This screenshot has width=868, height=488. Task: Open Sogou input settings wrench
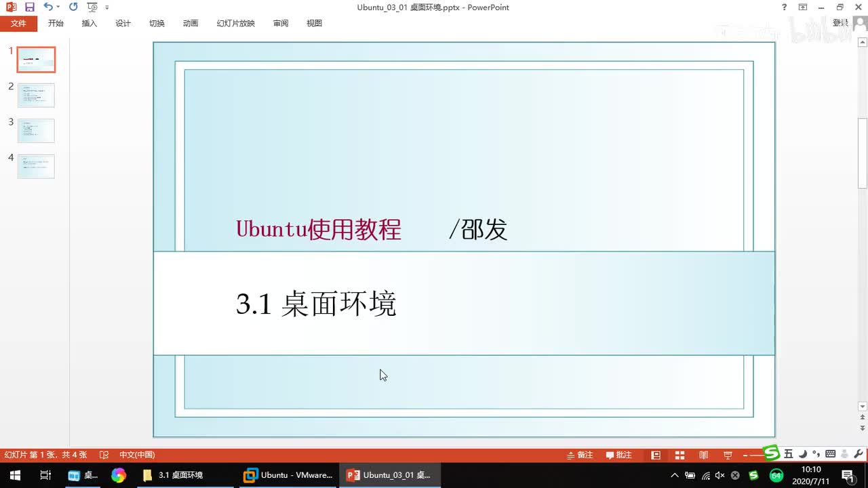859,454
